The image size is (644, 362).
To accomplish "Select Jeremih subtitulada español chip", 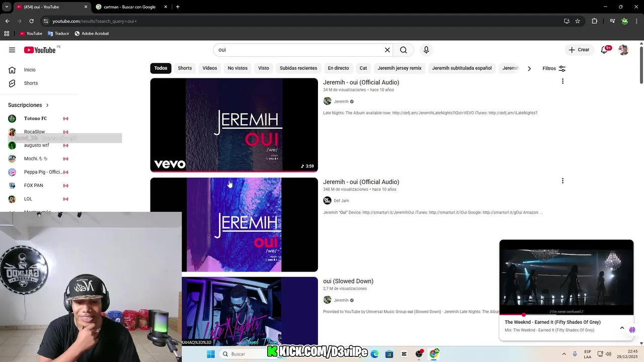I will click(462, 68).
